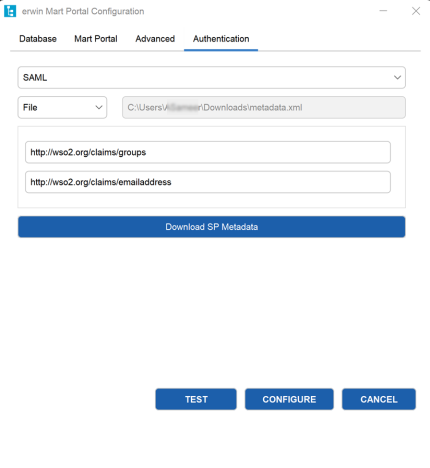The height and width of the screenshot is (468, 430).
Task: Switch to the Database tab
Action: 38,39
